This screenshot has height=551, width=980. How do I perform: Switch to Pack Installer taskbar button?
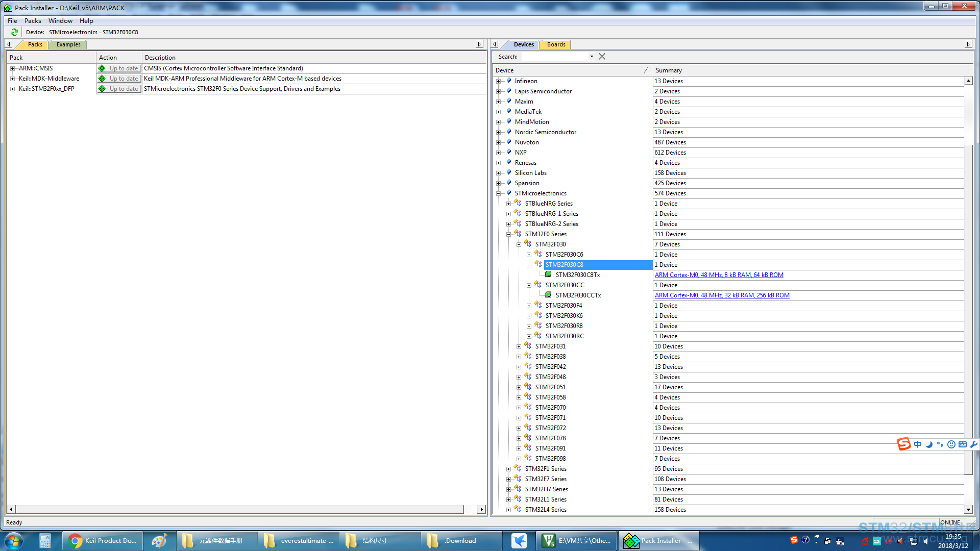pos(659,541)
